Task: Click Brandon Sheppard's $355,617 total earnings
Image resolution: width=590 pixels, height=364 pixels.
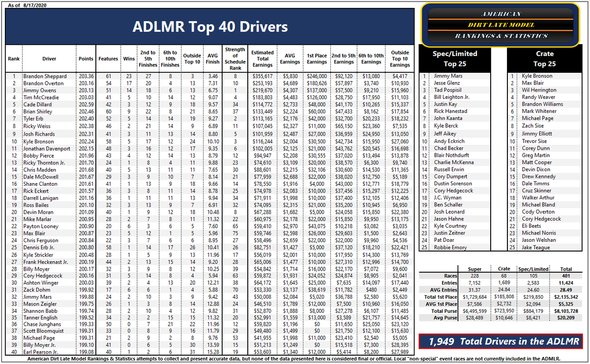Action: 263,77
